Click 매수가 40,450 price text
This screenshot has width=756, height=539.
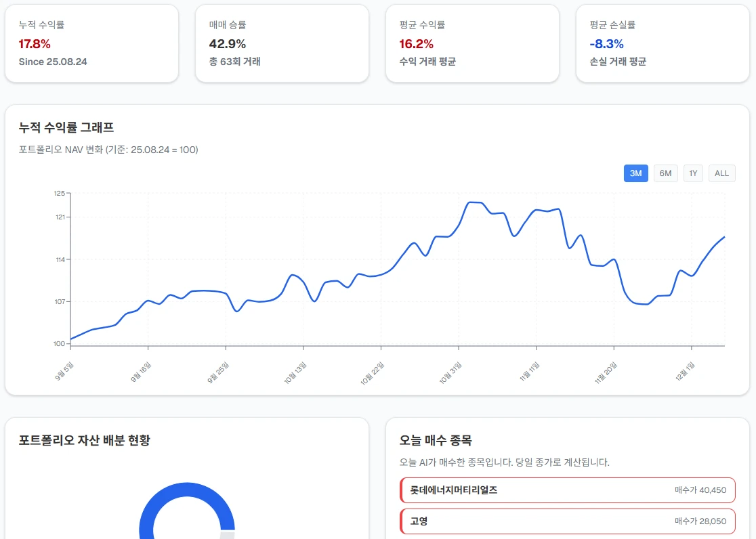(700, 490)
